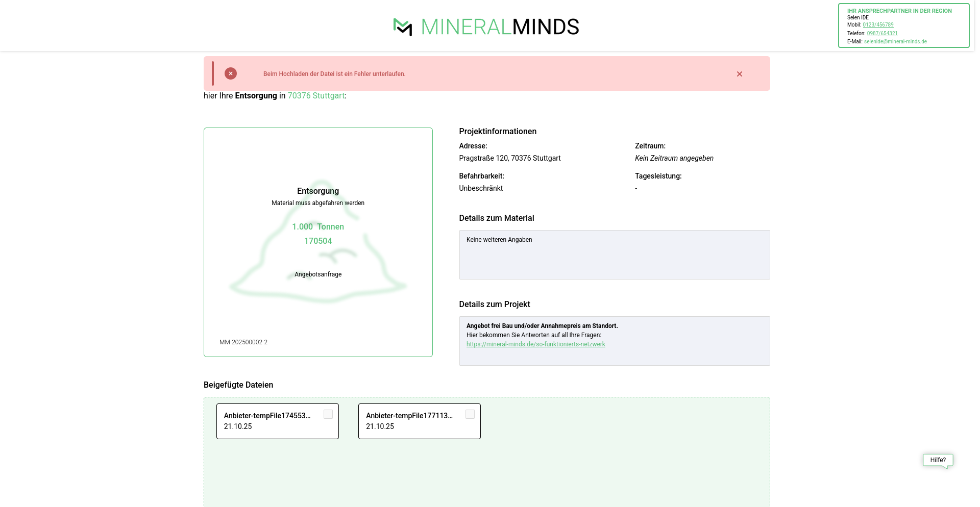The height and width of the screenshot is (507, 980).
Task: Click the Ihr Ansprechpartner contact box heading
Action: click(899, 11)
